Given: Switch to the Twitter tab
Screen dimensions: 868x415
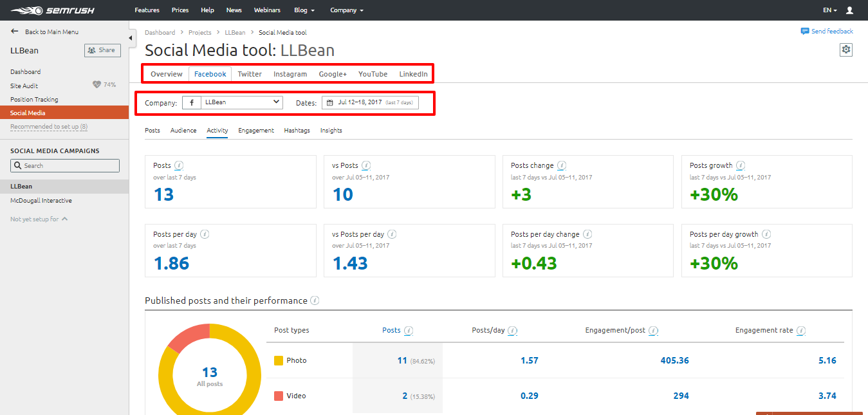Looking at the screenshot, I should [x=250, y=74].
